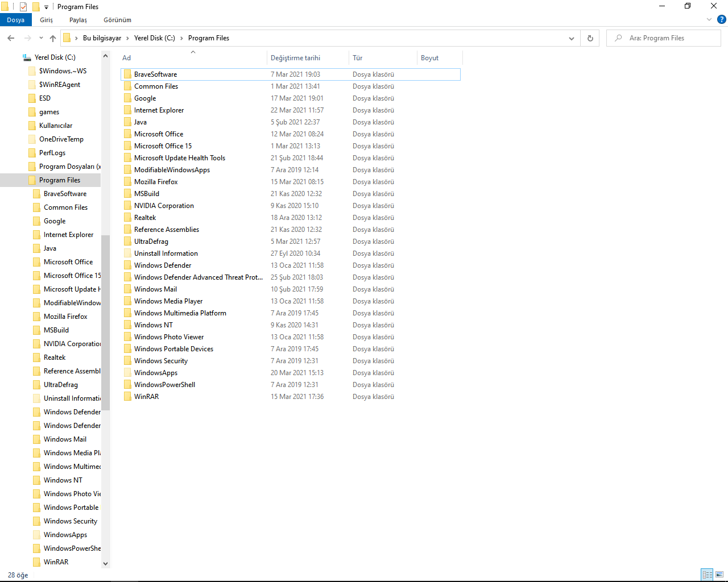Viewport: 728px width, 582px height.
Task: Sort files by the Ad column header
Action: click(x=193, y=58)
